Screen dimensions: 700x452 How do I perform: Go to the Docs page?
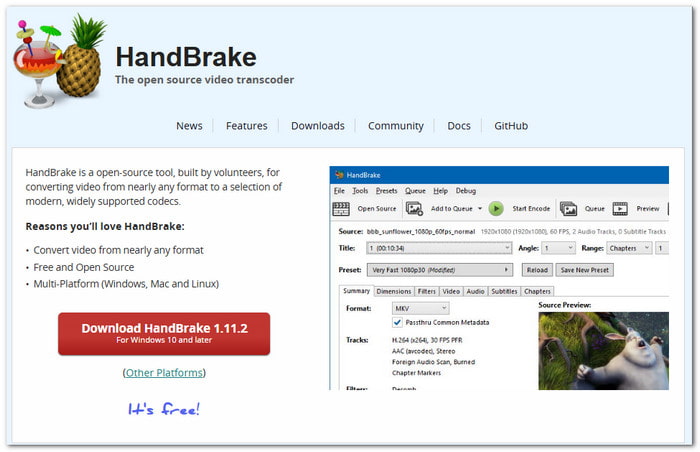click(x=459, y=126)
